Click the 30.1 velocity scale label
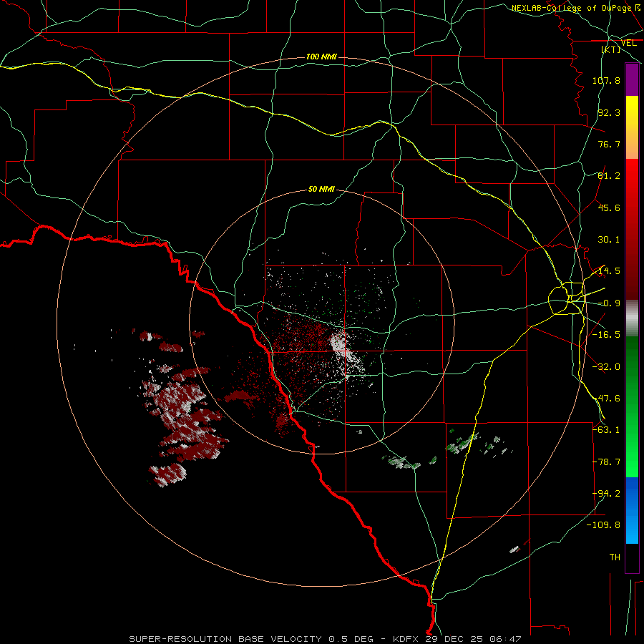The image size is (644, 644). click(609, 240)
